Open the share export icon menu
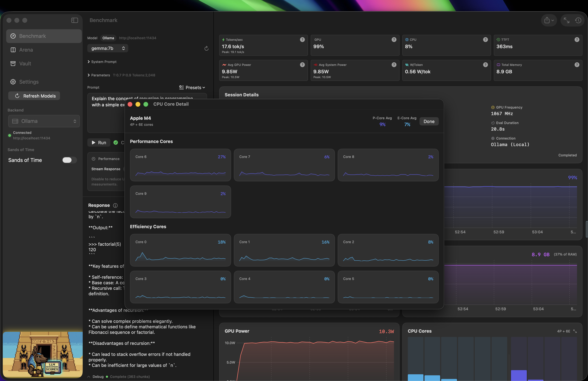This screenshot has width=588, height=381. coord(548,20)
